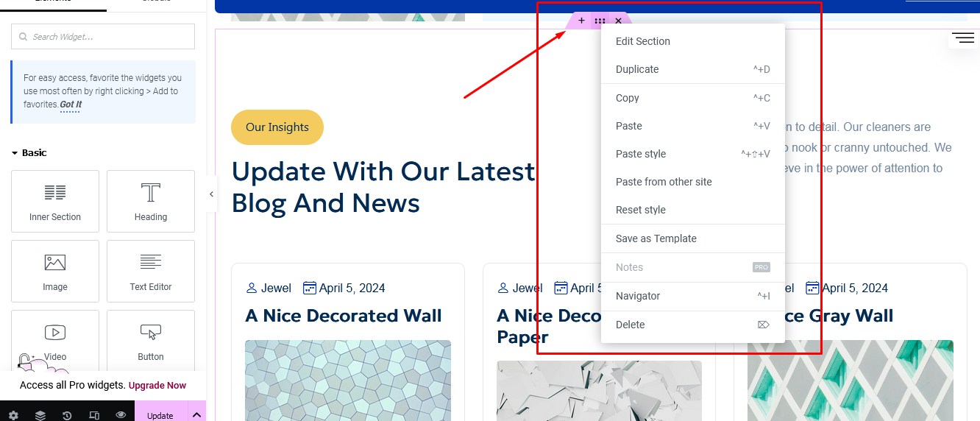Click the Upgrade Now link
The width and height of the screenshot is (980, 421).
(157, 385)
